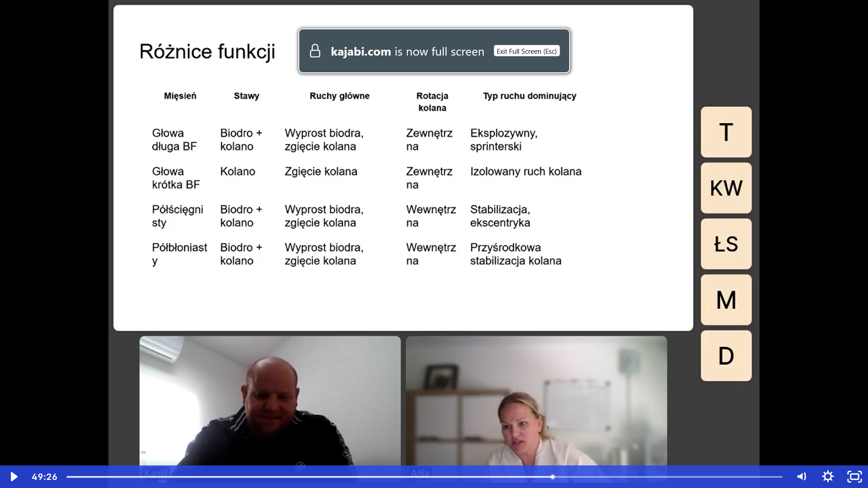Select the KW participant tile
The height and width of the screenshot is (488, 868).
(726, 188)
